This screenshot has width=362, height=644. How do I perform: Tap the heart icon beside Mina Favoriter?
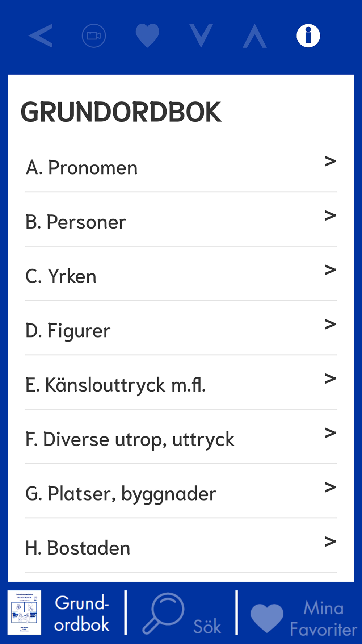click(x=267, y=618)
